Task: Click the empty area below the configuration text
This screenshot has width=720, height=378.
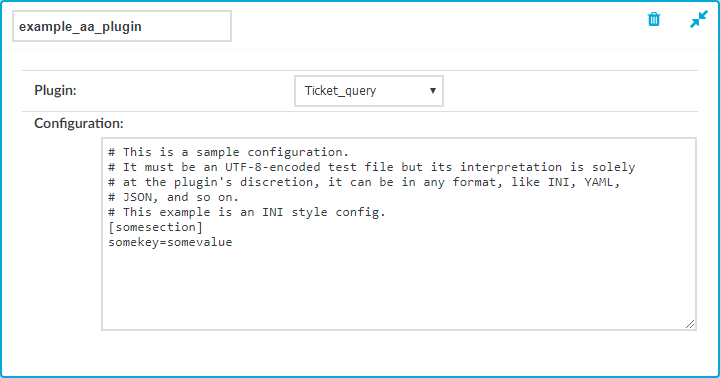Action: point(399,287)
